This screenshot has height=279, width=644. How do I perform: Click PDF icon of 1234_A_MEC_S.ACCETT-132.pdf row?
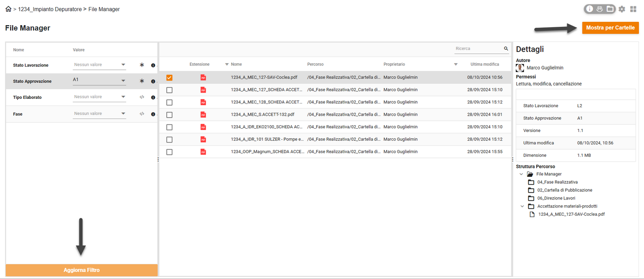click(203, 114)
